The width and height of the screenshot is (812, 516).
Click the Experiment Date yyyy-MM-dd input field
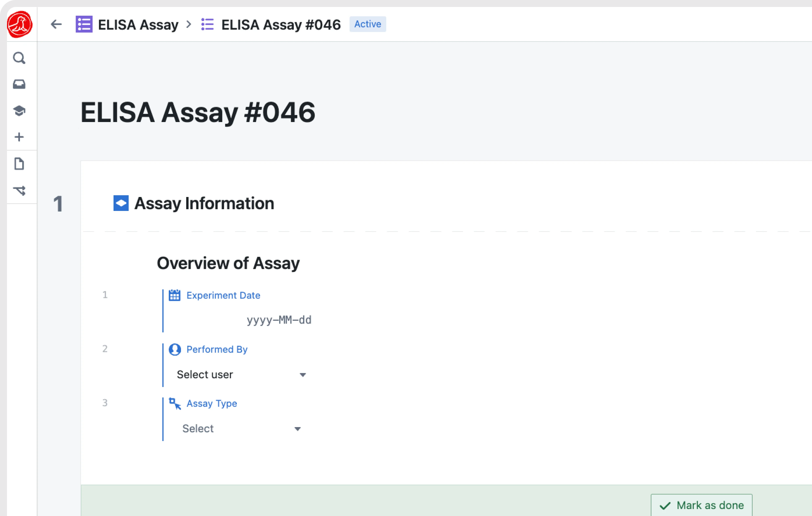click(x=278, y=320)
